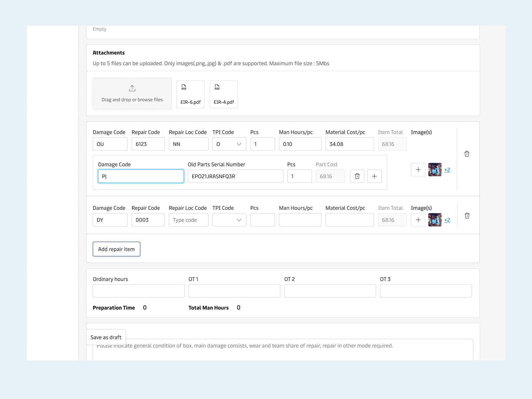Show +2 more images for DY item
This screenshot has height=399, width=532.
[447, 220]
